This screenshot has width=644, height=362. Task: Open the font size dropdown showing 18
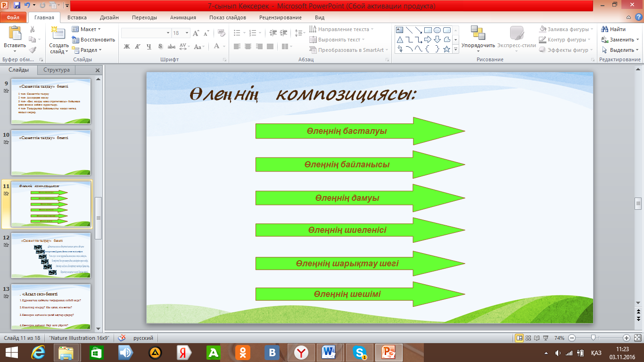tap(187, 33)
